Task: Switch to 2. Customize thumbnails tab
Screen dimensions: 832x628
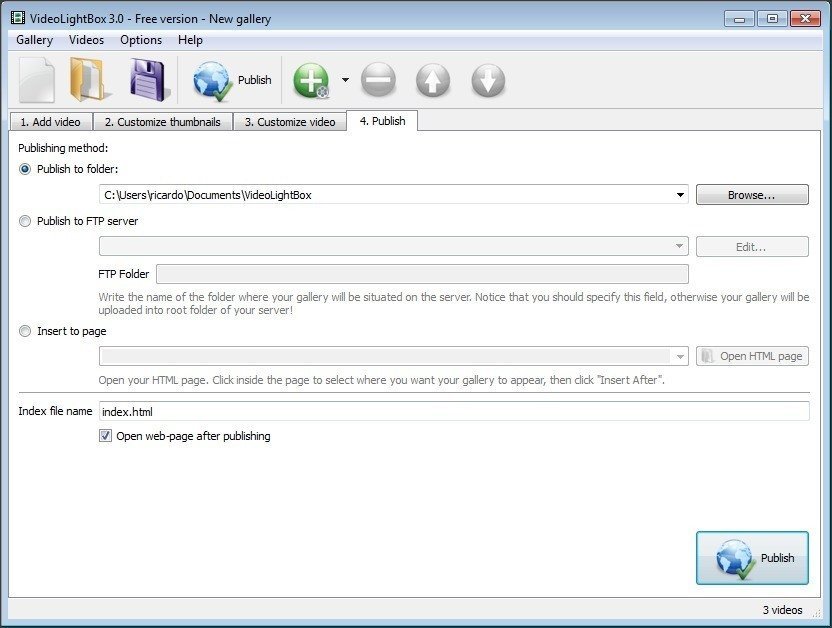Action: tap(163, 121)
